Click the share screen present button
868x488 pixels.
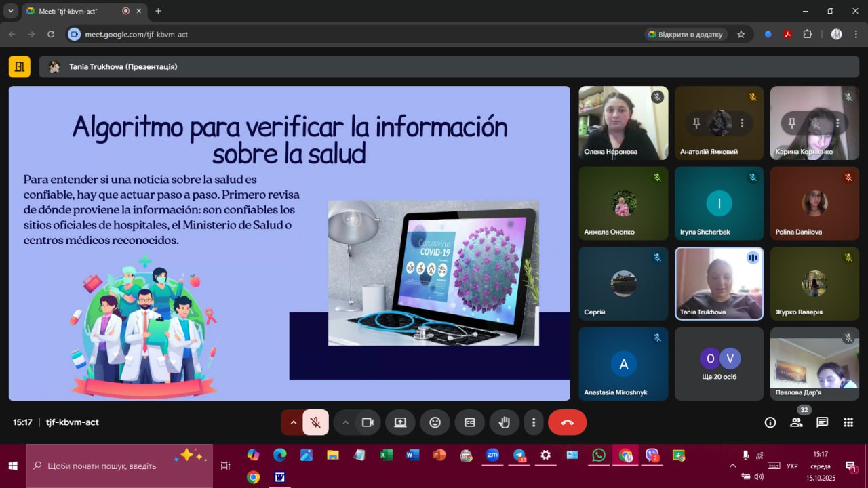[400, 422]
